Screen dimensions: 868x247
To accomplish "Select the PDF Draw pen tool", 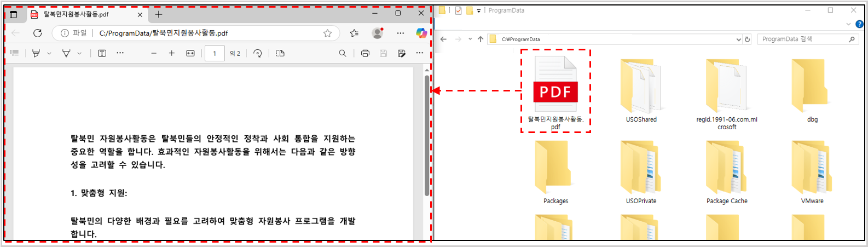I will coord(36,53).
